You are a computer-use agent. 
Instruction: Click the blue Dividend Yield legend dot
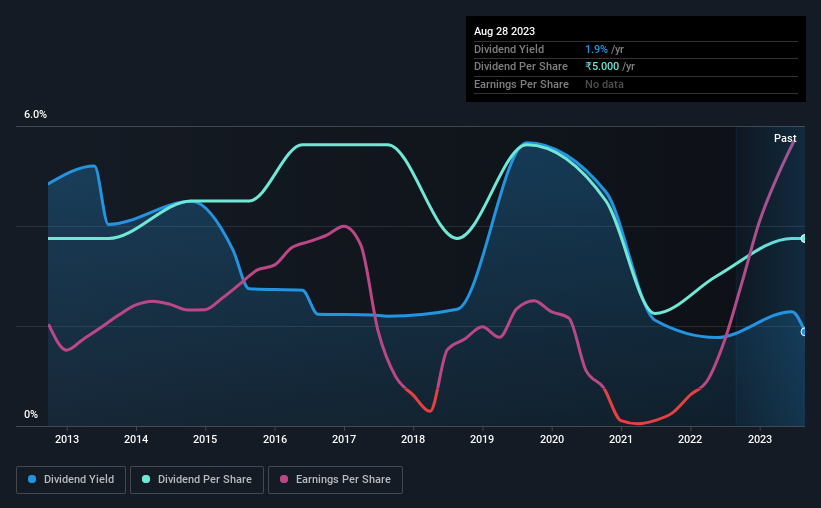tap(32, 479)
